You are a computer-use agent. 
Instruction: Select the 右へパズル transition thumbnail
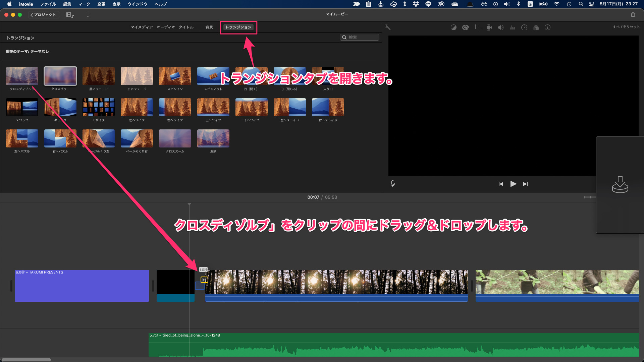[60, 138]
